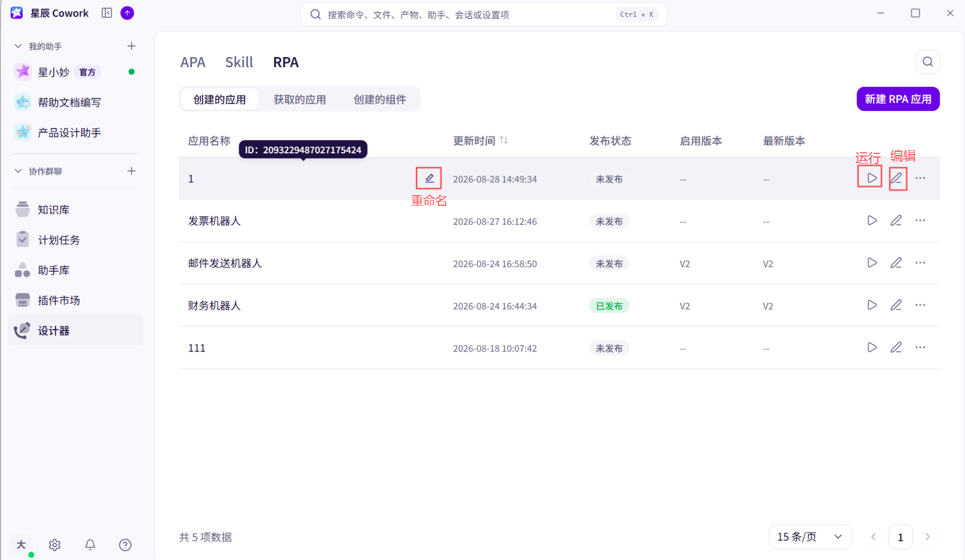965x560 pixels.
Task: Add a new assistant under 我的助手
Action: [131, 46]
